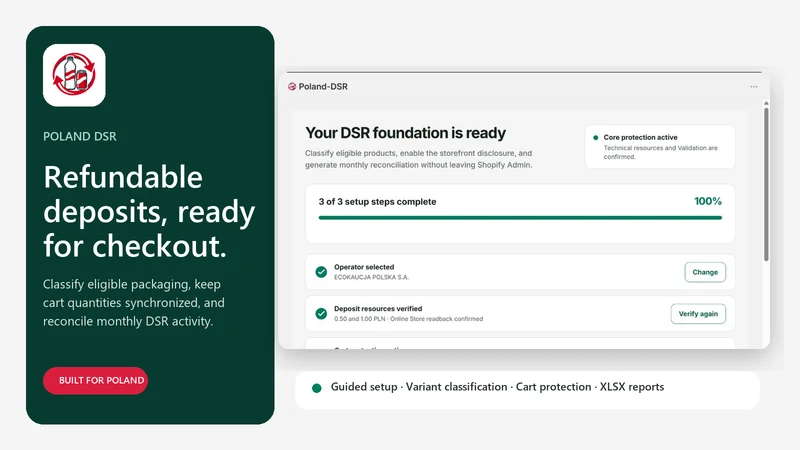Click the Poland-DSR title in the window header

(323, 87)
